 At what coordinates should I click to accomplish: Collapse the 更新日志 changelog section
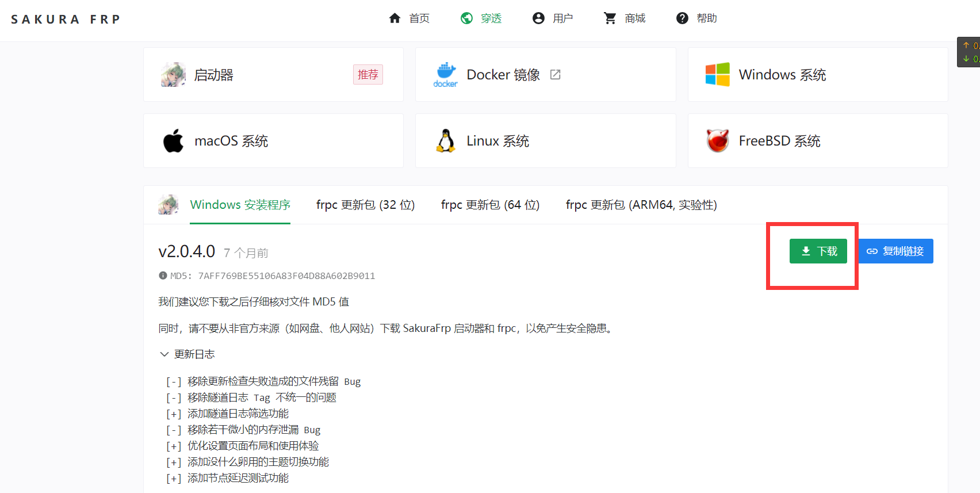[x=187, y=354]
